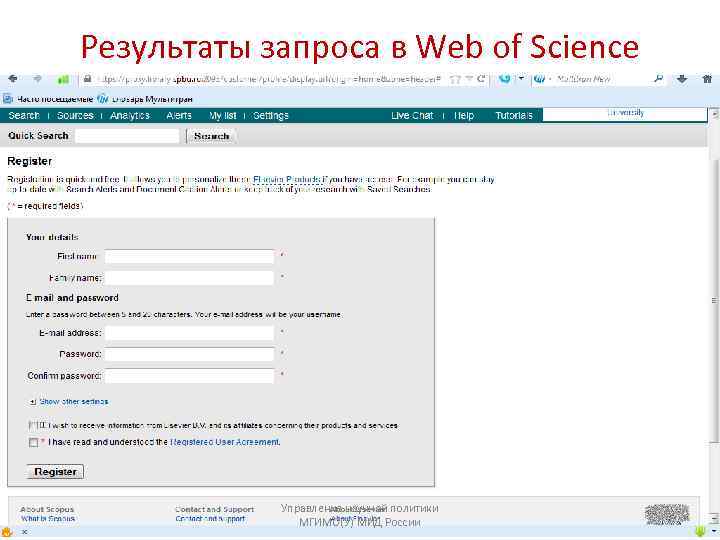720x540 pixels.
Task: Click the Family name field
Action: 189,278
